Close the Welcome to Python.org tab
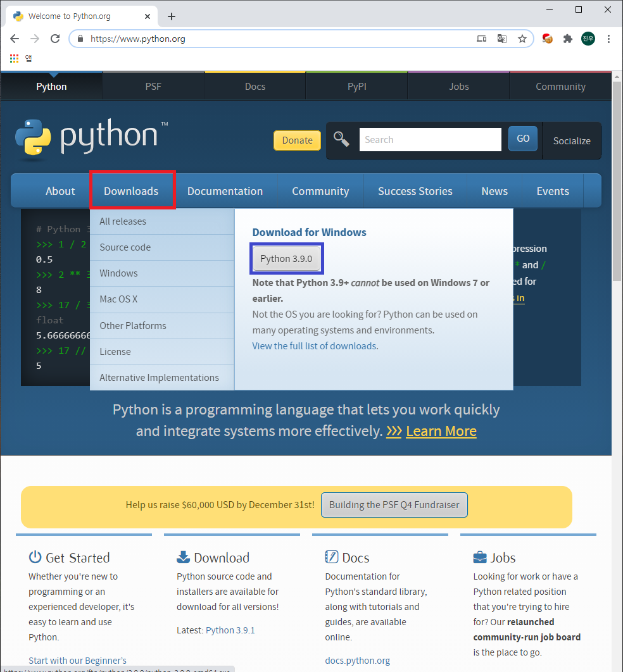Image resolution: width=623 pixels, height=672 pixels. point(148,16)
